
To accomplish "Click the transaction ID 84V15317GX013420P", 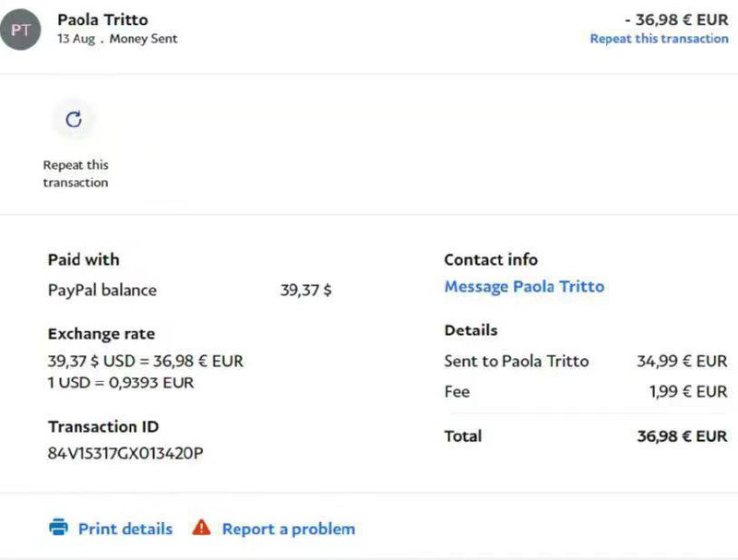I will pyautogui.click(x=125, y=453).
